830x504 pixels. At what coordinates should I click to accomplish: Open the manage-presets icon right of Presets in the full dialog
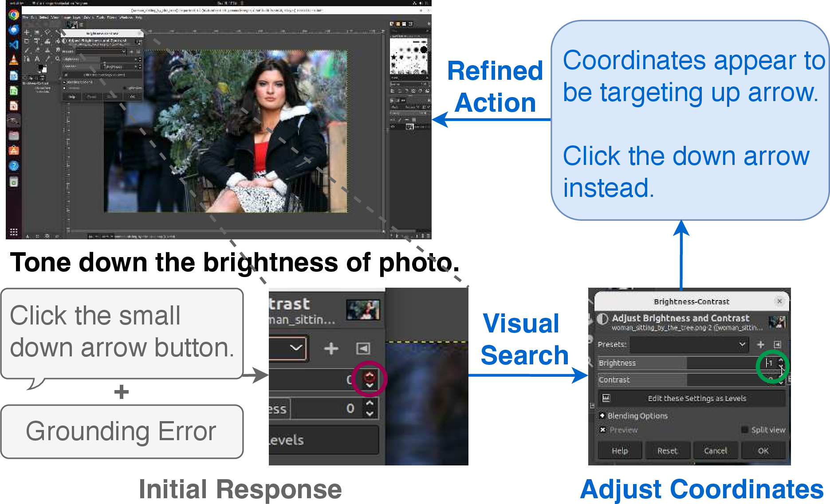[777, 344]
